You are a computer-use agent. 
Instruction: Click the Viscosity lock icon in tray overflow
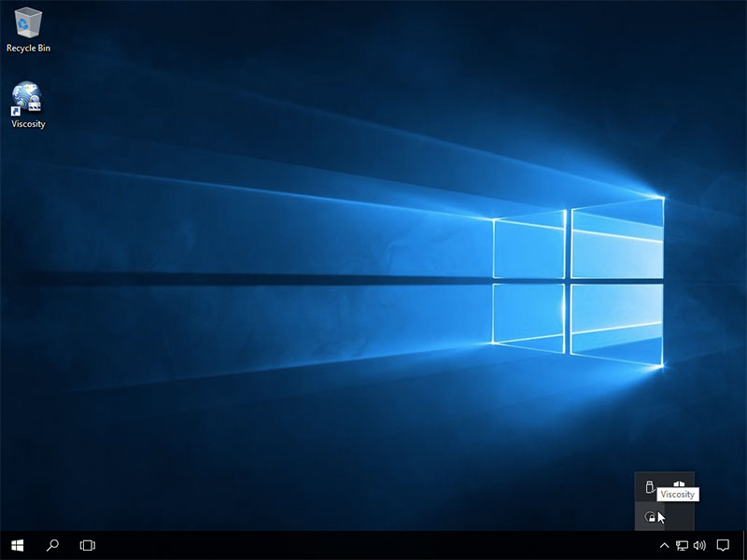[x=650, y=517]
